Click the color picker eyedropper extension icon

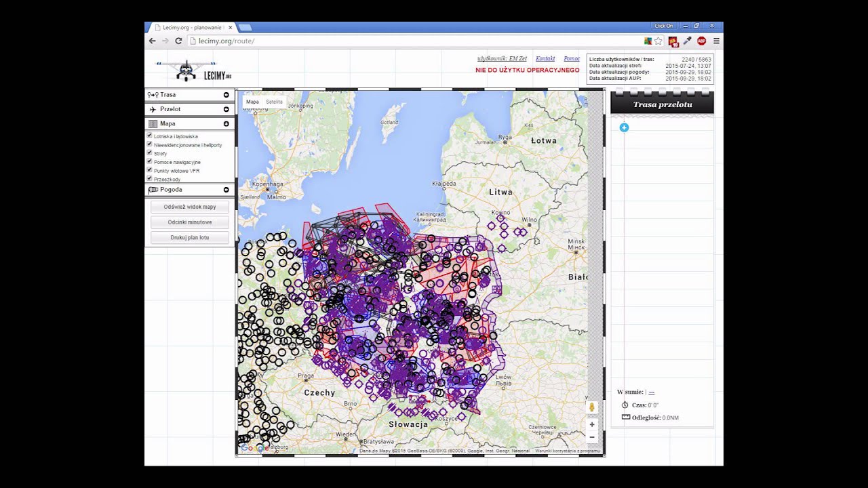pos(687,41)
